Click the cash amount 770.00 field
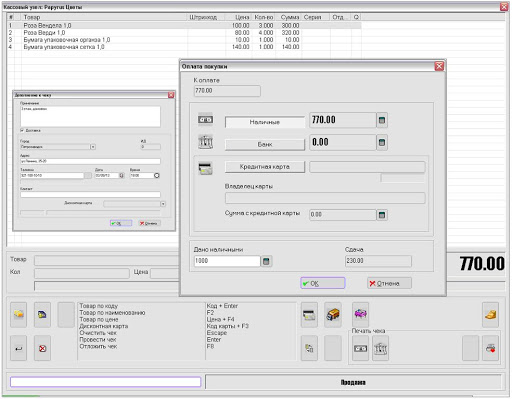The height and width of the screenshot is (399, 512). (x=343, y=120)
